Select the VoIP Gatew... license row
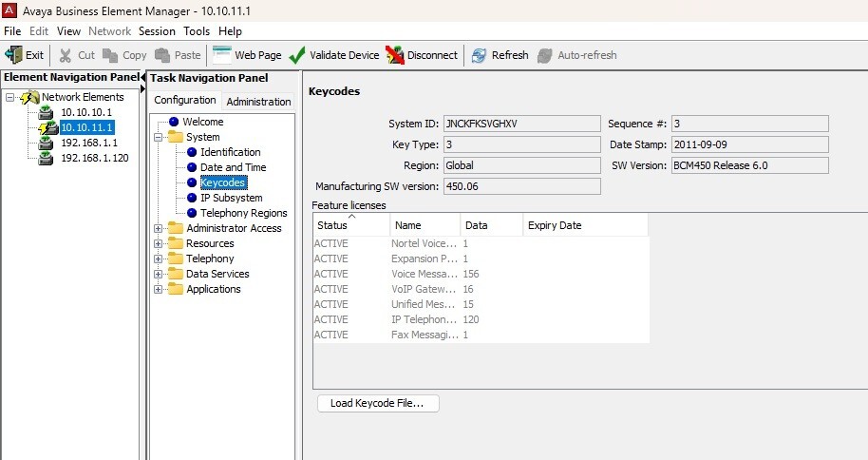This screenshot has width=868, height=460. [481, 289]
